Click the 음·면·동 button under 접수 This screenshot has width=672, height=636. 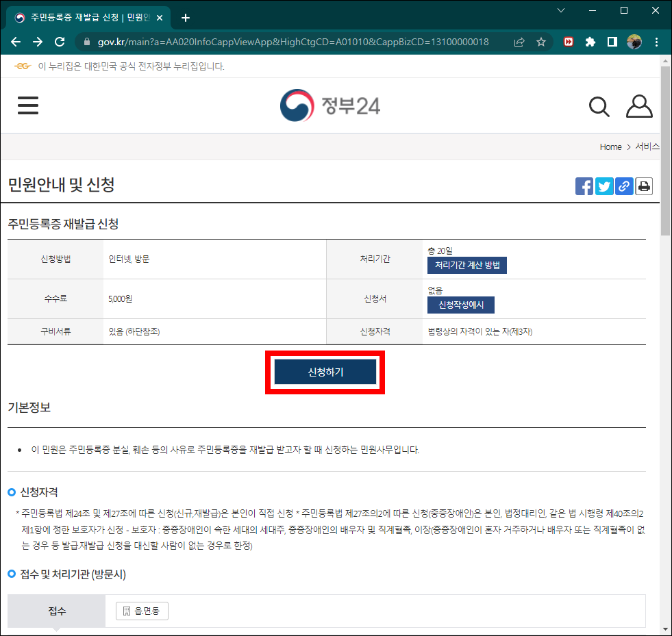(x=141, y=611)
